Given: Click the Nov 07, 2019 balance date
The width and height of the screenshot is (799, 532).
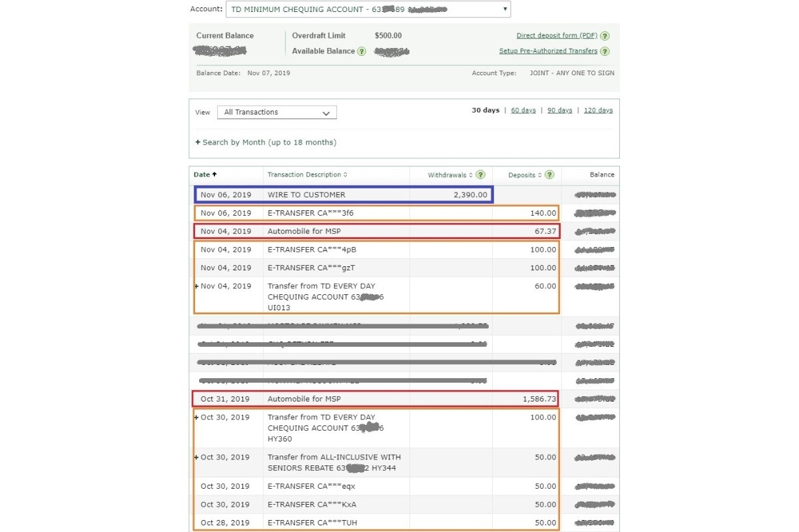Looking at the screenshot, I should 268,73.
